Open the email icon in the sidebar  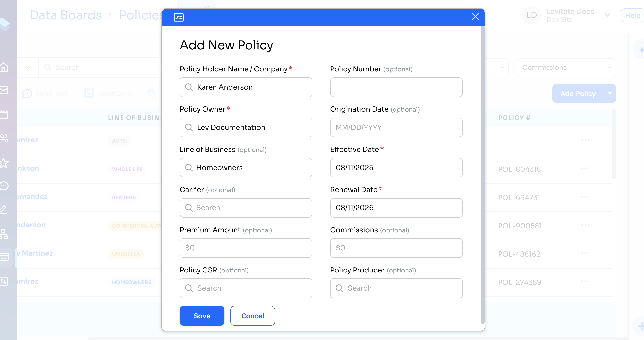click(4, 90)
